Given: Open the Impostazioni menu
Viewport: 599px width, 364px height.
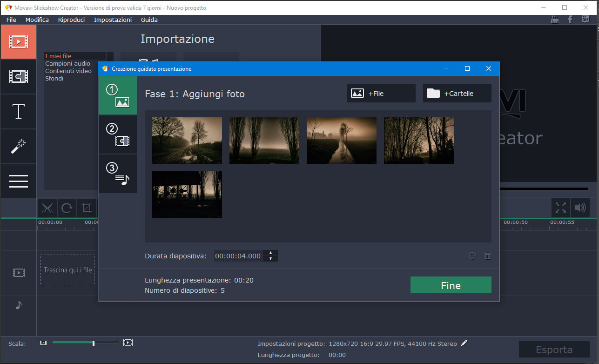Looking at the screenshot, I should (113, 20).
